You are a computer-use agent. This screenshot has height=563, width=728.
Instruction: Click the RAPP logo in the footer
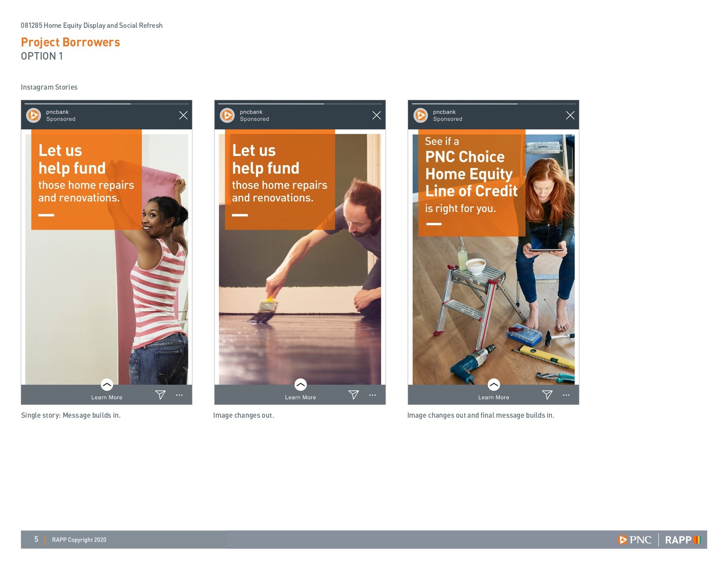click(683, 540)
